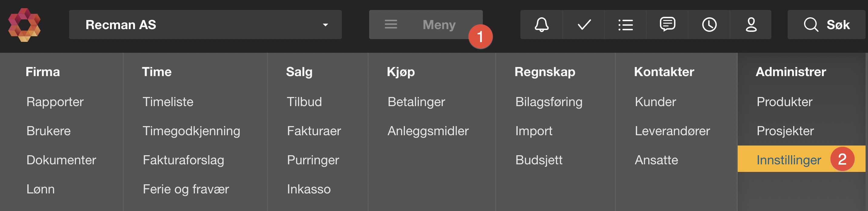This screenshot has height=211, width=868.
Task: Toggle the Meny hamburger menu
Action: pyautogui.click(x=425, y=25)
